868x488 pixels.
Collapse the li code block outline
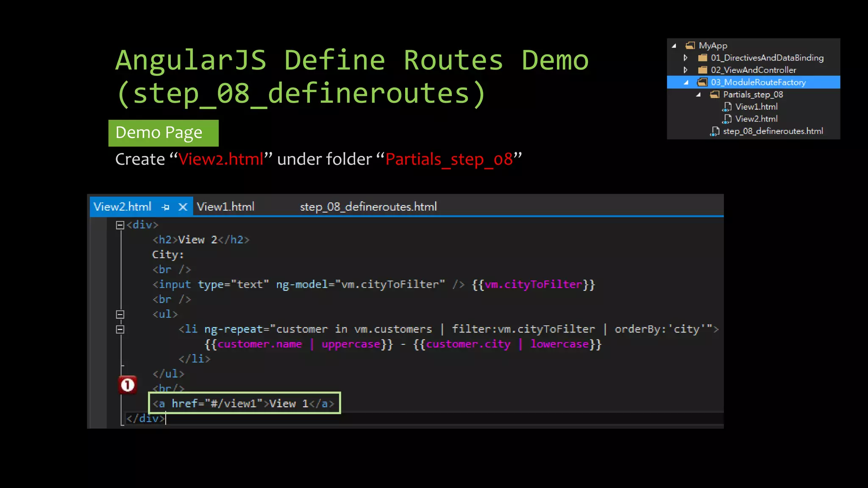pyautogui.click(x=120, y=329)
